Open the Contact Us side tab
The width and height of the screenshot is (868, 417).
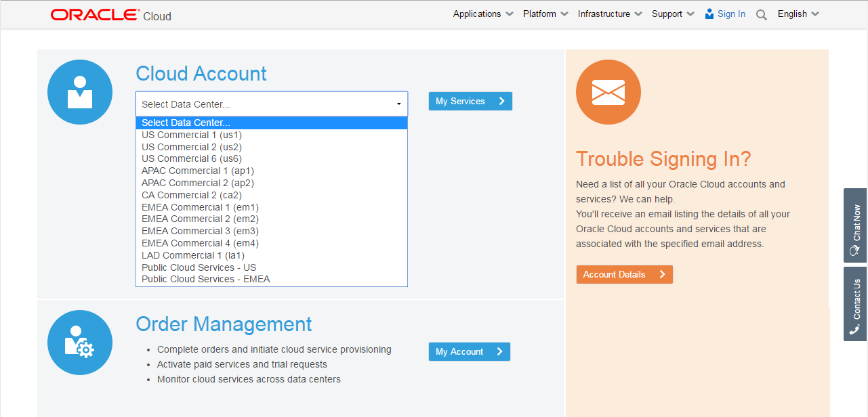[x=855, y=304]
